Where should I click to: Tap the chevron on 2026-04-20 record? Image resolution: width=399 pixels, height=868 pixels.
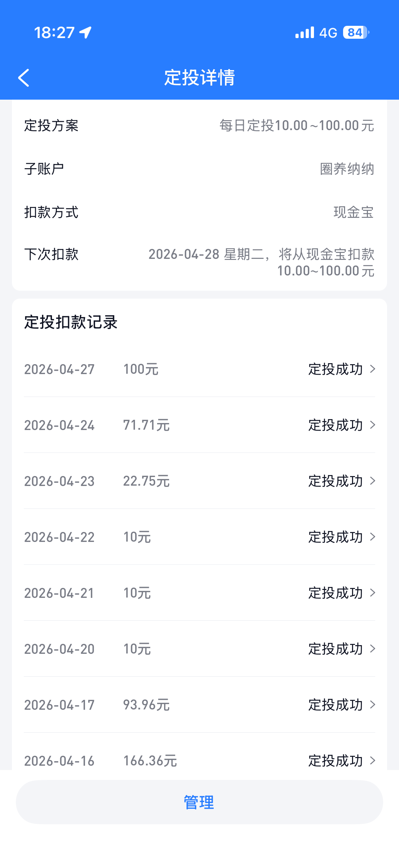click(x=373, y=649)
